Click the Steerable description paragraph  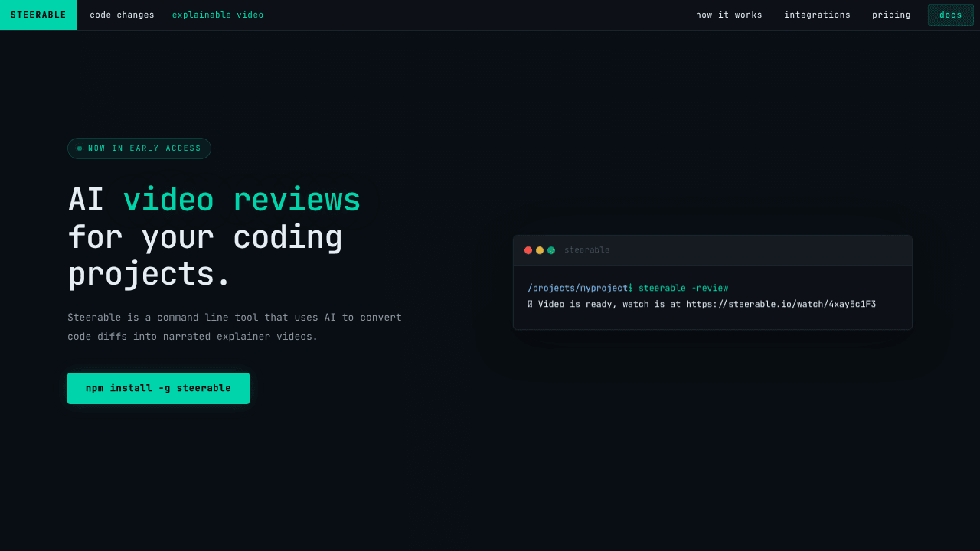tap(234, 327)
